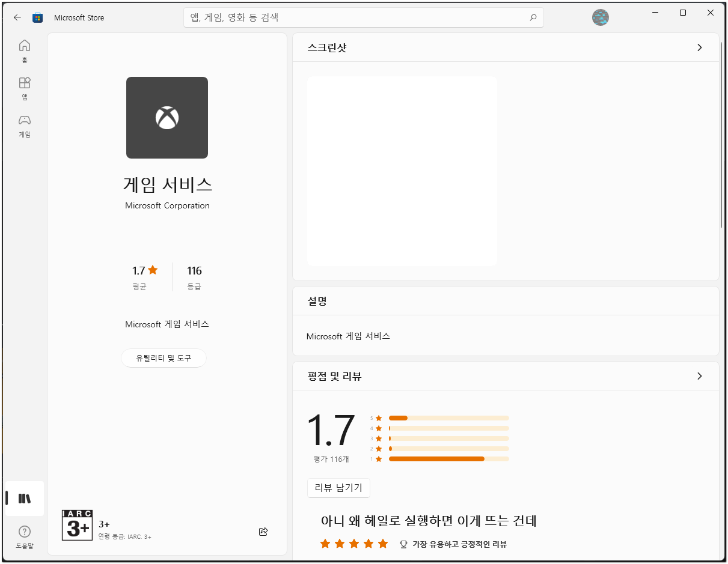Focus the 앱, 게임, 영화 등 검색 box

tap(364, 17)
